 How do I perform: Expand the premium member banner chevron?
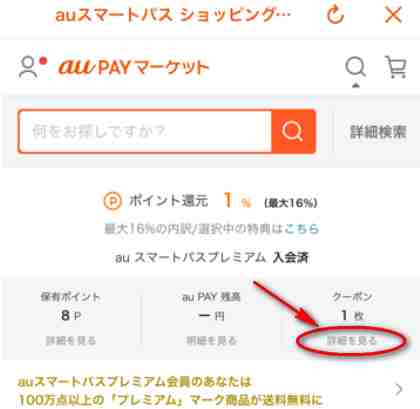tap(399, 389)
